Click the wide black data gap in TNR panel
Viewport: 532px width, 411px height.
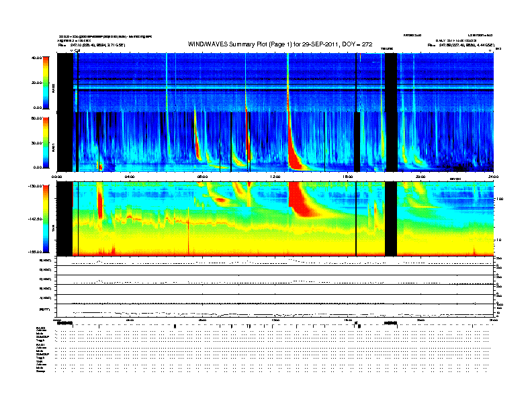coord(391,219)
